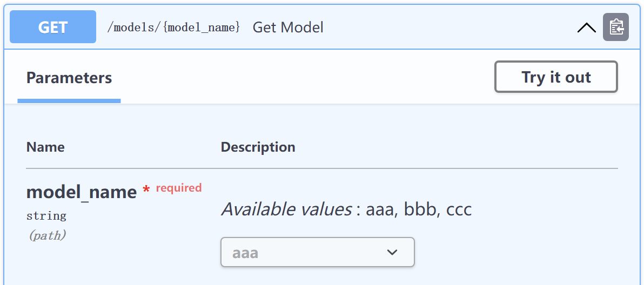Click the selected aaa value text

[245, 253]
